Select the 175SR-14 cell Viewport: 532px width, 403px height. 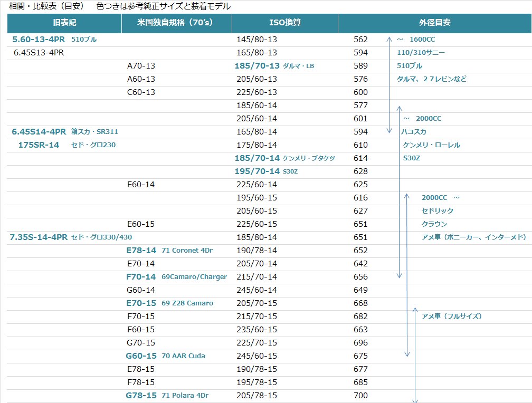pos(39,145)
